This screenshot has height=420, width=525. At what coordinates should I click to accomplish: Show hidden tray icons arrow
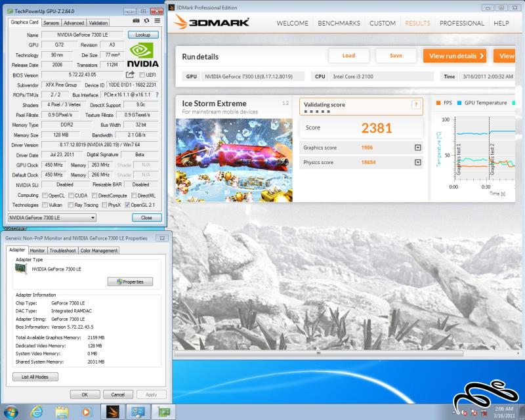point(454,413)
